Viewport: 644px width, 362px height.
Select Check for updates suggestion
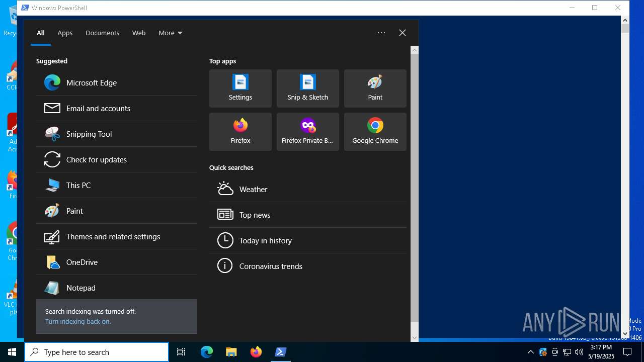pos(117,159)
